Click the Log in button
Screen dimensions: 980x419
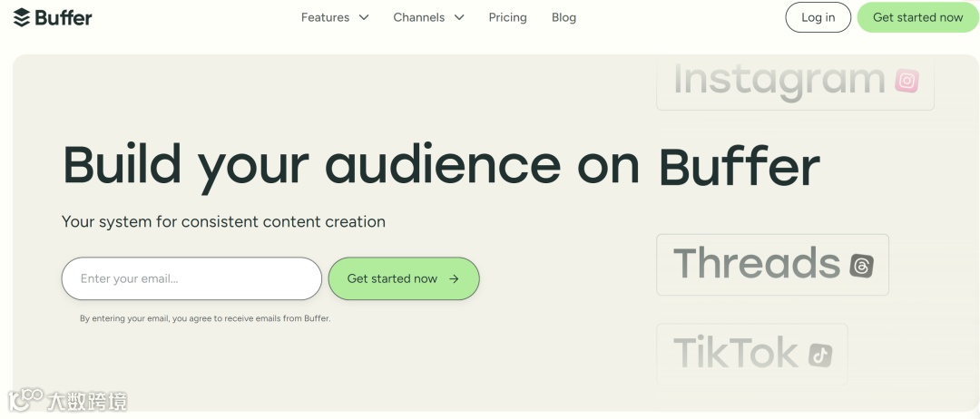pos(818,17)
